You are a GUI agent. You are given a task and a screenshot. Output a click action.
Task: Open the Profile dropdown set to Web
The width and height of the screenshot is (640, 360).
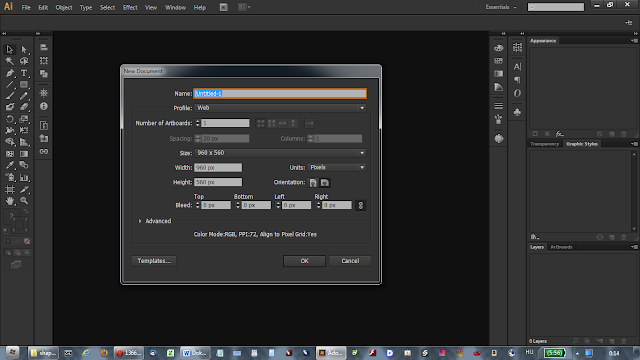coord(280,108)
